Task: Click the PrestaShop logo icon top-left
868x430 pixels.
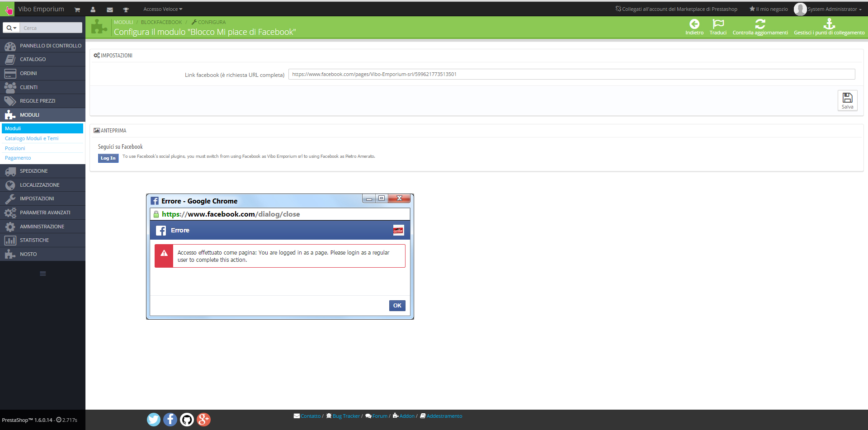Action: click(8, 9)
